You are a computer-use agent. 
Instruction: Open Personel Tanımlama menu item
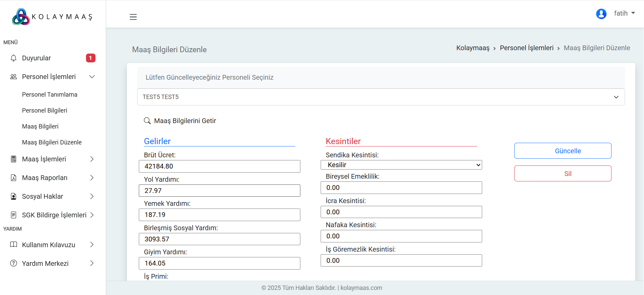tap(49, 95)
